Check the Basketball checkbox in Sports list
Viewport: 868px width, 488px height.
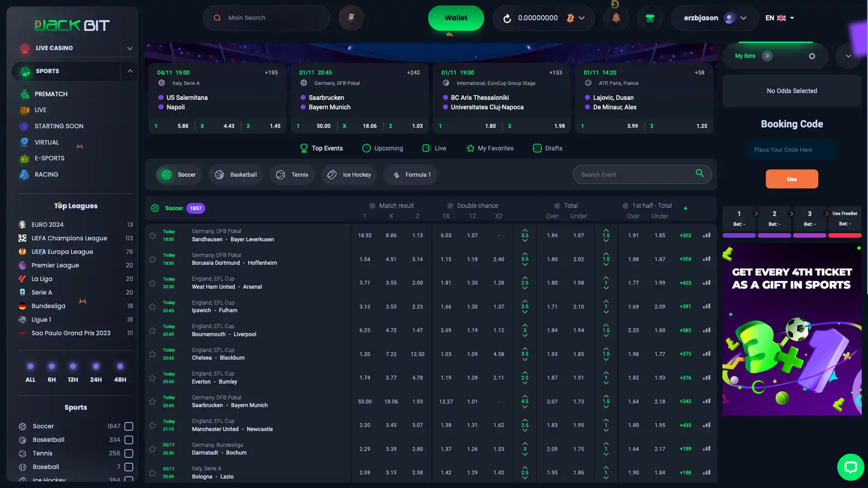(128, 440)
